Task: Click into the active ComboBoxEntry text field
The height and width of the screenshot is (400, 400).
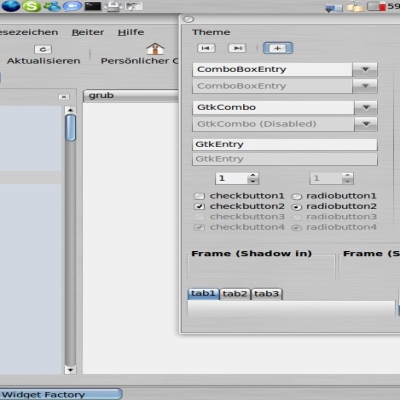Action: (272, 69)
